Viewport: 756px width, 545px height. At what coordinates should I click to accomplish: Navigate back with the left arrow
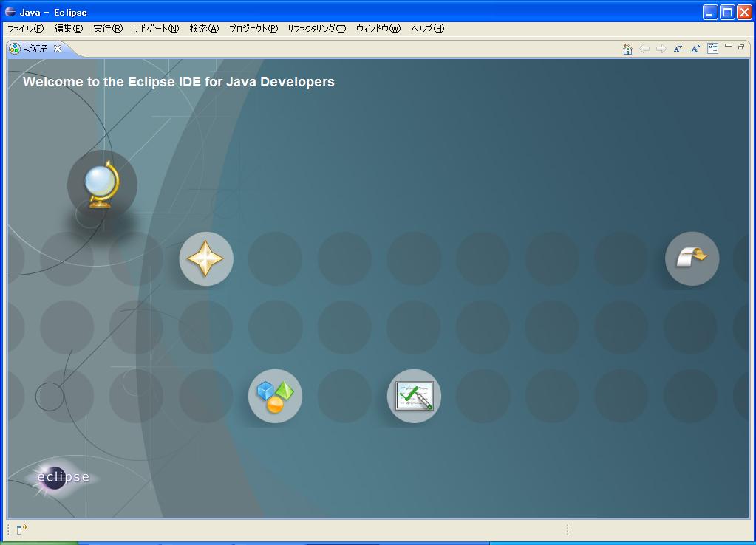click(644, 49)
